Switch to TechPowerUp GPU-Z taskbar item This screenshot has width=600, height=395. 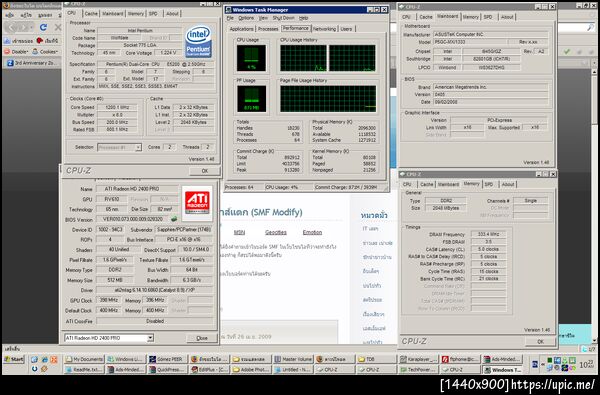coord(418,370)
